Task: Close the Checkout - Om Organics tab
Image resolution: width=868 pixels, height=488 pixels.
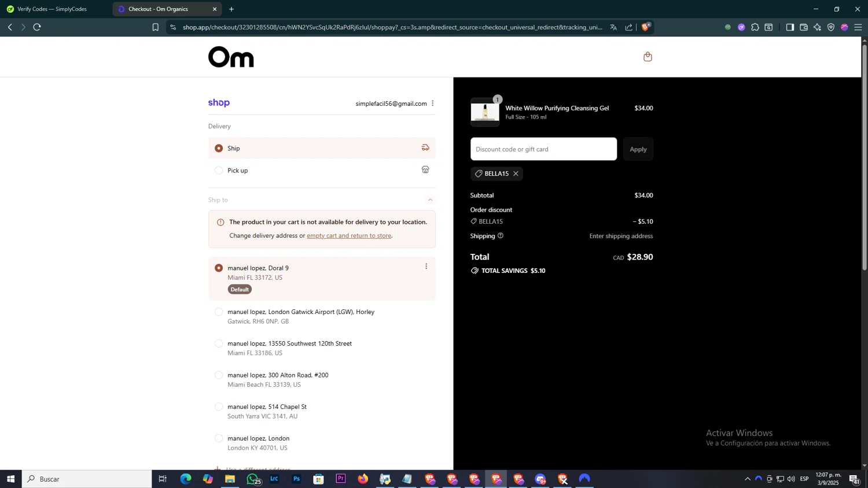Action: [x=215, y=9]
